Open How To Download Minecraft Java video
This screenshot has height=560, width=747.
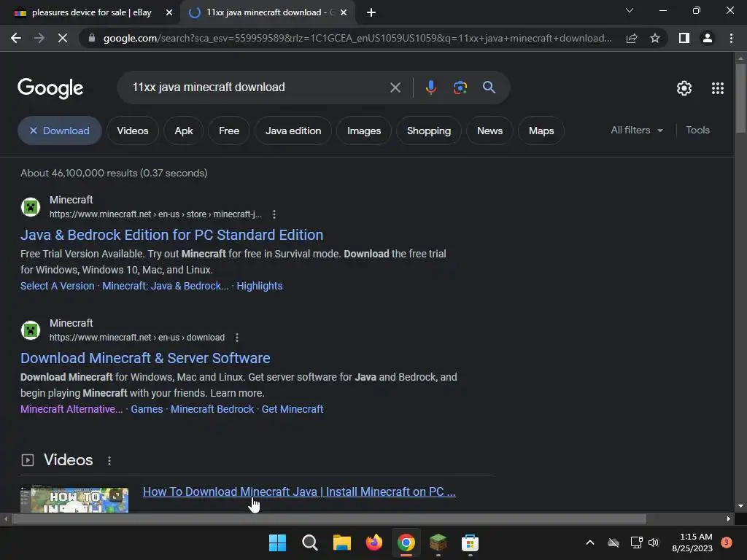[299, 492]
